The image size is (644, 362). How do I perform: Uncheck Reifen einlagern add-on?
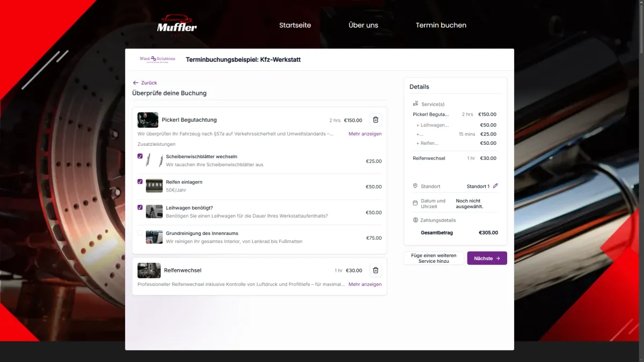pos(140,182)
